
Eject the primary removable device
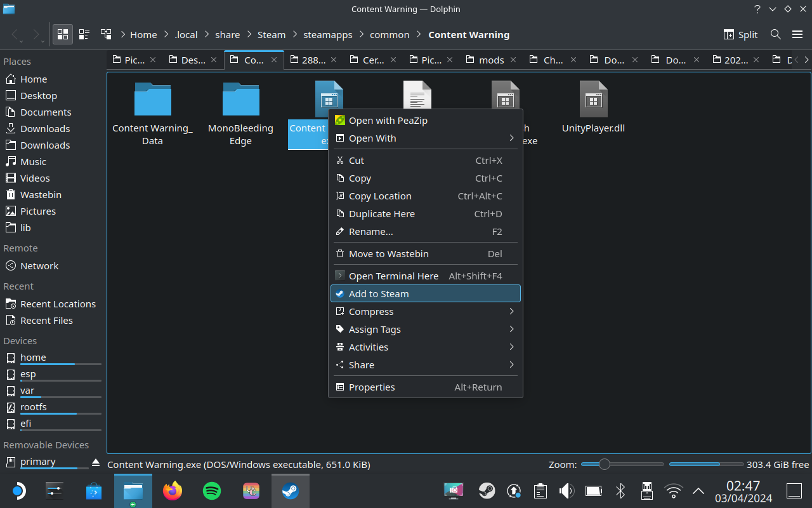click(x=96, y=462)
